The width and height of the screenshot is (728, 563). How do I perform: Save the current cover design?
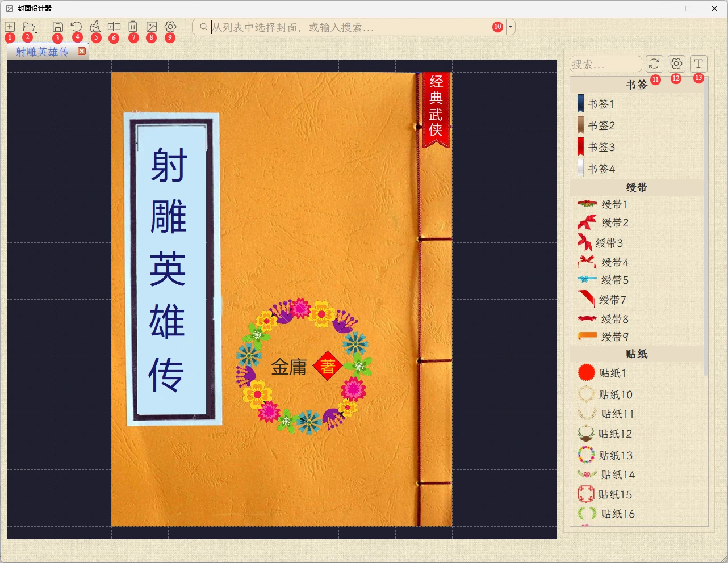[57, 27]
